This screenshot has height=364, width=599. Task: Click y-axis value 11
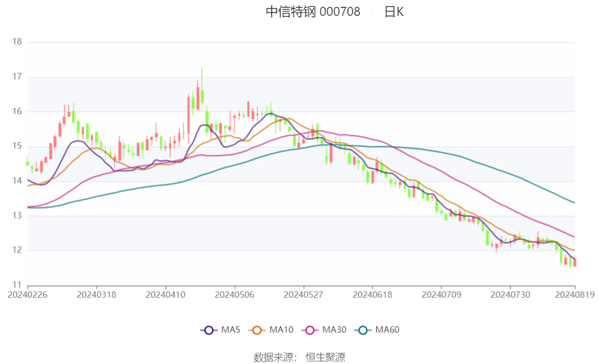point(17,285)
